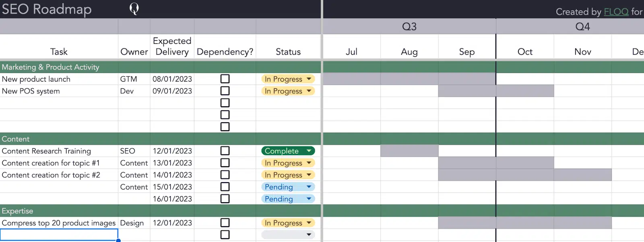Open the FLOQ link
Image resolution: width=644 pixels, height=242 pixels.
616,12
